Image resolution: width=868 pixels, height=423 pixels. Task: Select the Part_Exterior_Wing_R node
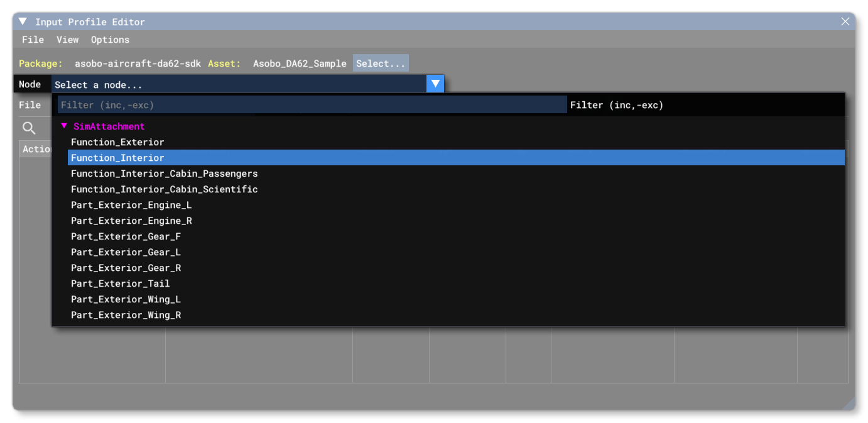[x=126, y=315]
